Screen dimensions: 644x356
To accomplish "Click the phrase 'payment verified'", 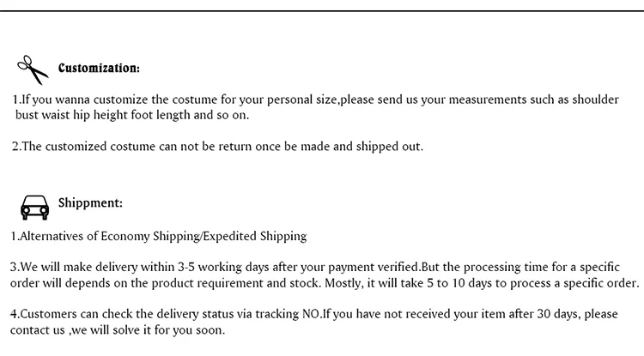I will pos(373,268).
